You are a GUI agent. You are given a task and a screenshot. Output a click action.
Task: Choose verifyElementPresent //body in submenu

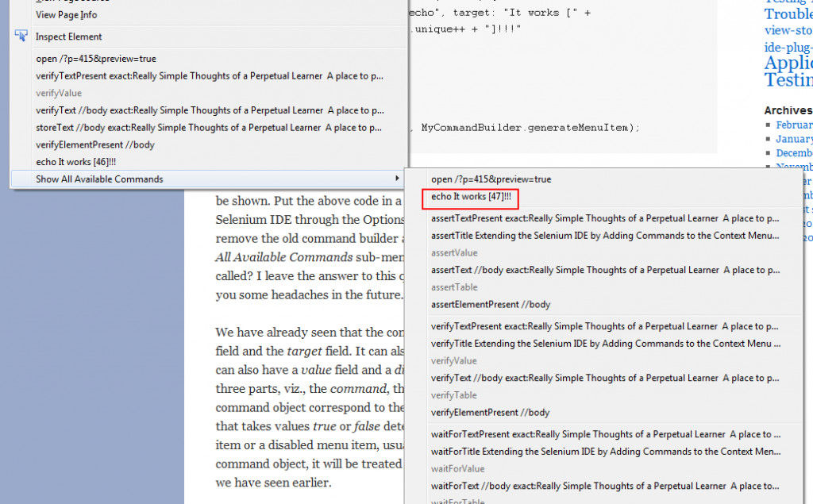click(490, 412)
